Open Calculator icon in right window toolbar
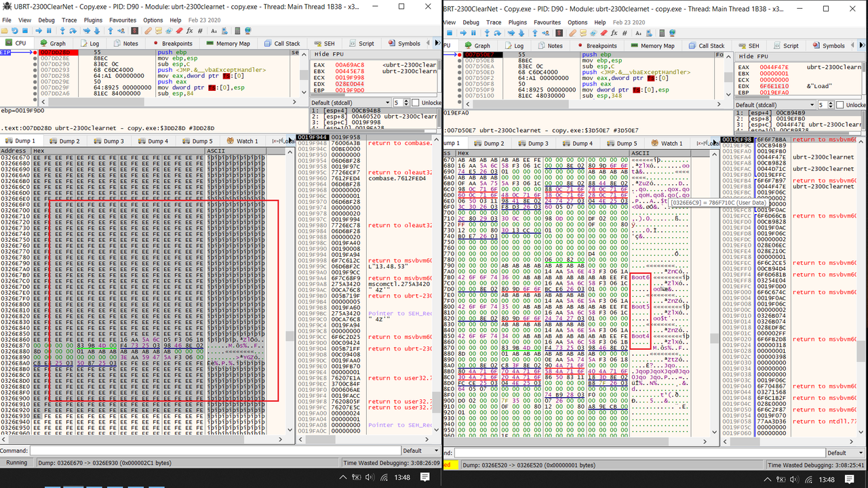This screenshot has width=868, height=488. click(662, 31)
